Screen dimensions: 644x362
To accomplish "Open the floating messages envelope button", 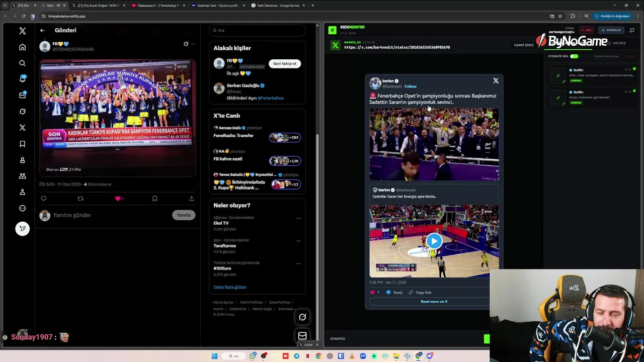I will [x=302, y=336].
